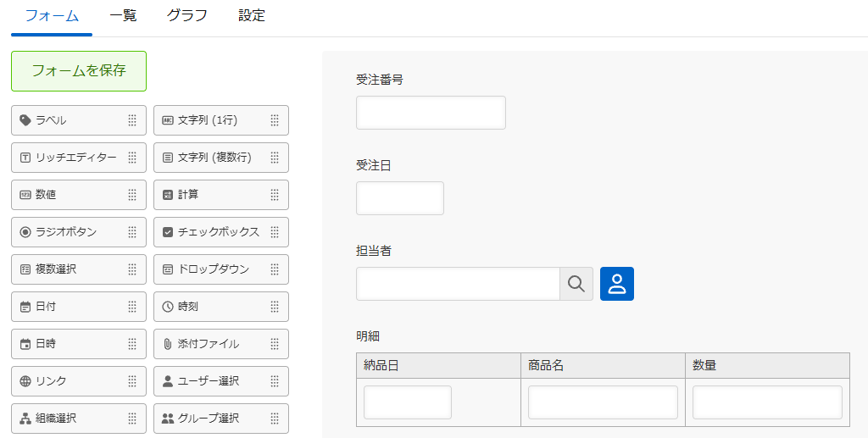Choose the 添付ファイル paperclip icon
868x438 pixels.
168,344
